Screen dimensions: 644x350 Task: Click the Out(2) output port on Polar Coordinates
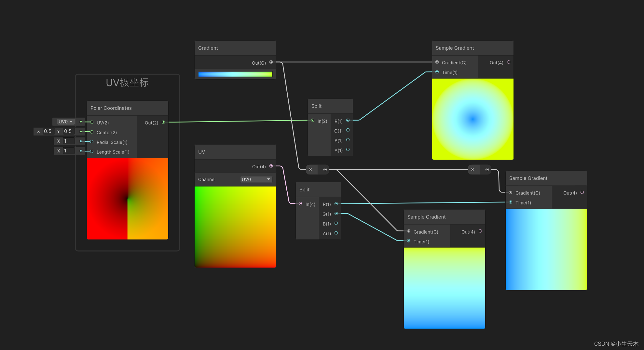[163, 122]
